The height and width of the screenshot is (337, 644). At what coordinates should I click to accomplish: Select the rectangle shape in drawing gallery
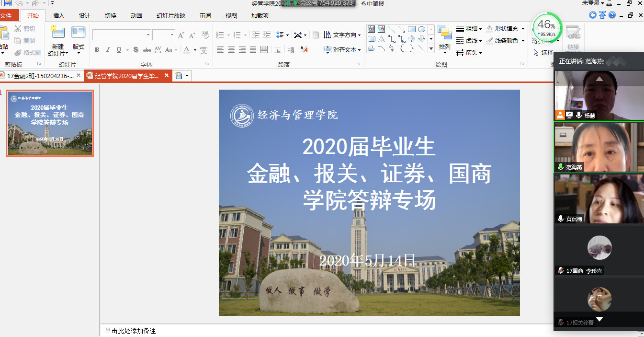pos(411,29)
